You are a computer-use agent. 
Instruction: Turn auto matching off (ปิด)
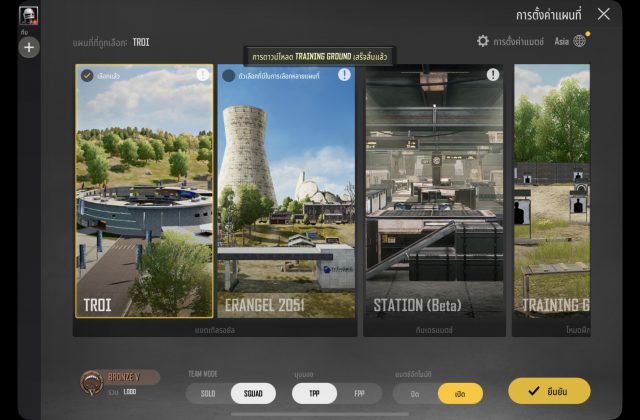coord(416,393)
